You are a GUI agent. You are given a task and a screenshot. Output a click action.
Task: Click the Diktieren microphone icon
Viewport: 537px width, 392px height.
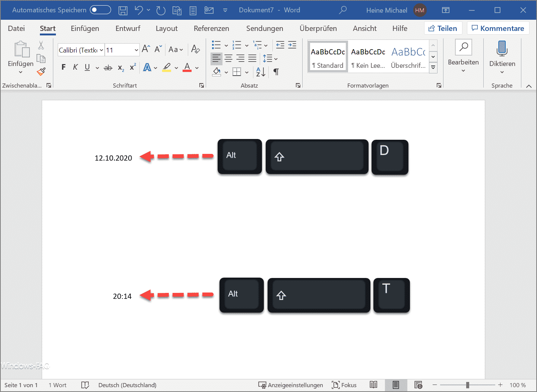click(502, 49)
